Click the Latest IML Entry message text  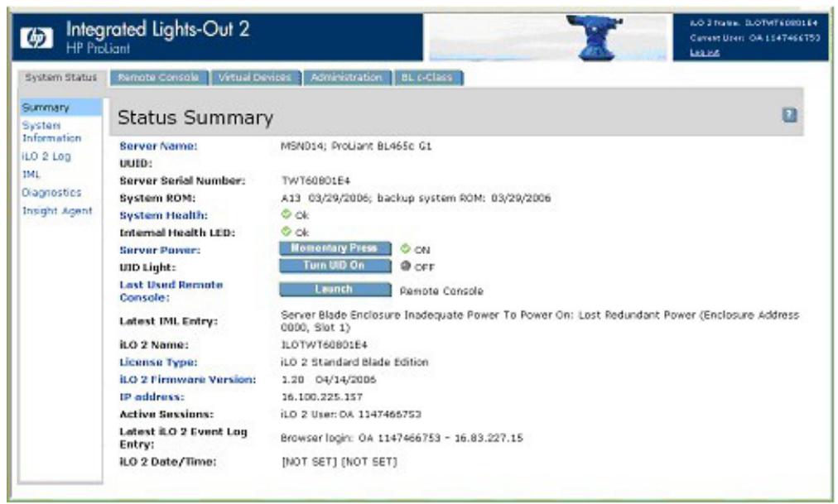[x=540, y=321]
